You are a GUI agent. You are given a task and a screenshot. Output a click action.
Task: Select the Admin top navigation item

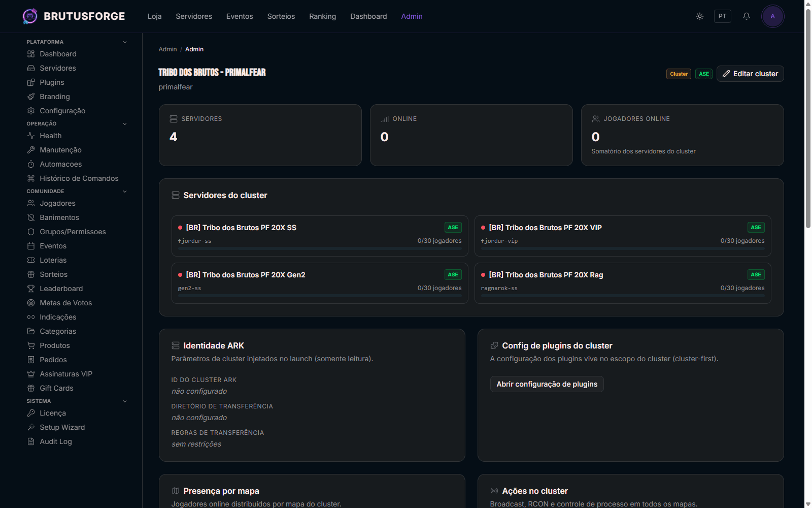tap(412, 16)
